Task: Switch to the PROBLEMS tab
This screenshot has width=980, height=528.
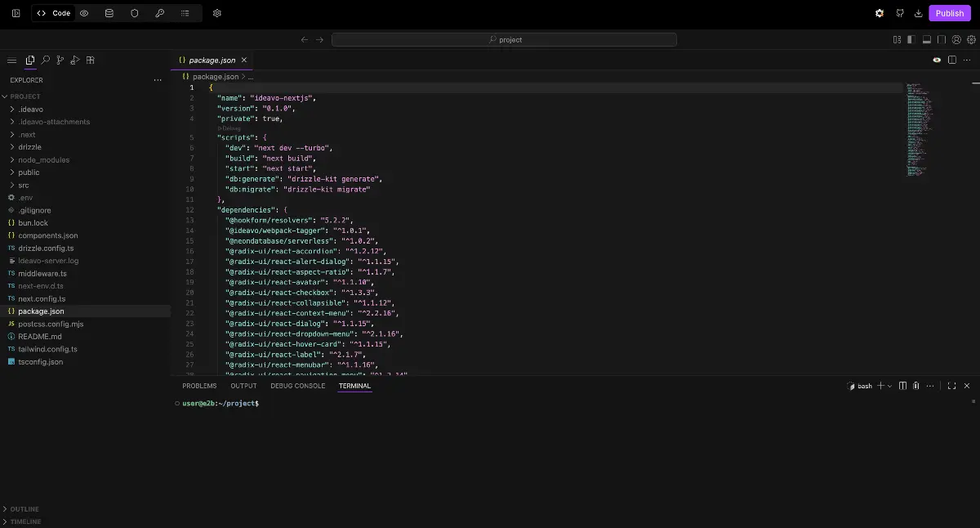Action: tap(199, 385)
